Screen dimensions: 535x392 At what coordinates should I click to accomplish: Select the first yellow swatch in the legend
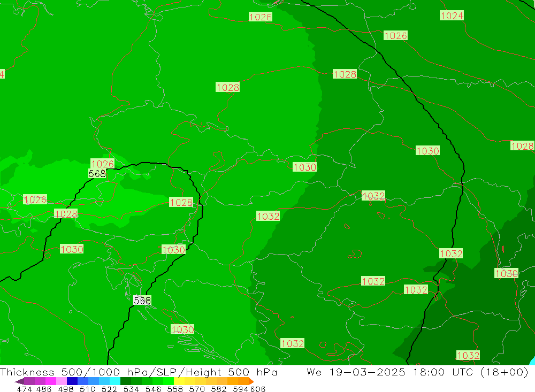(179, 381)
